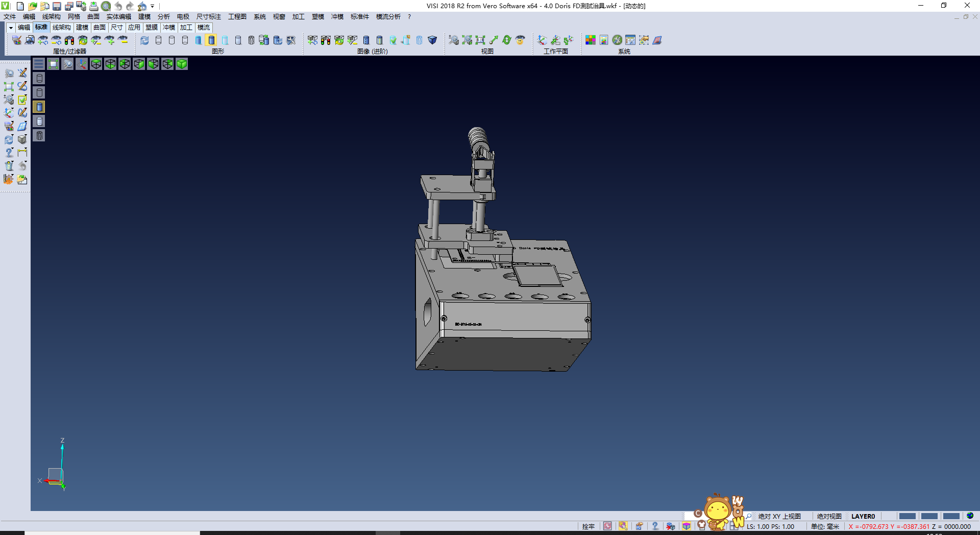Click the first blue color swatch in status bar

pos(907,516)
